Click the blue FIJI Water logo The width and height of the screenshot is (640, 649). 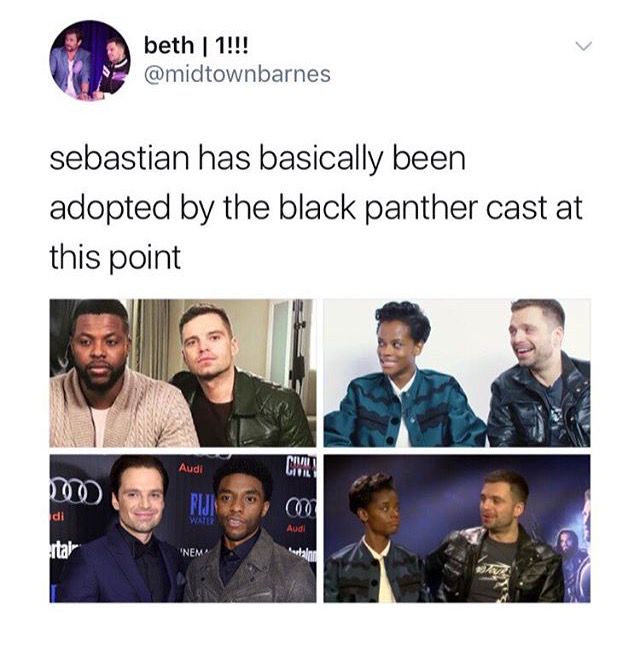point(202,508)
